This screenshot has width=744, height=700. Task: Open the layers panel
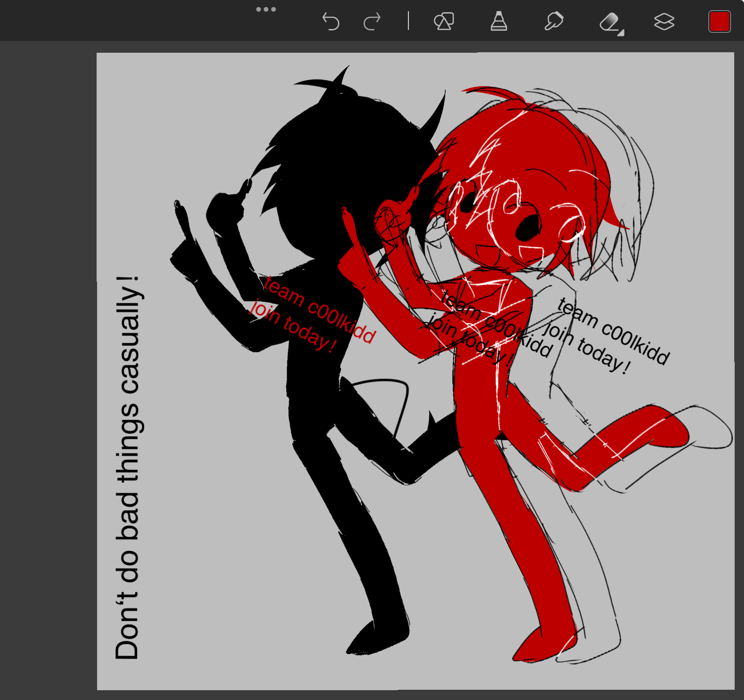(x=664, y=21)
